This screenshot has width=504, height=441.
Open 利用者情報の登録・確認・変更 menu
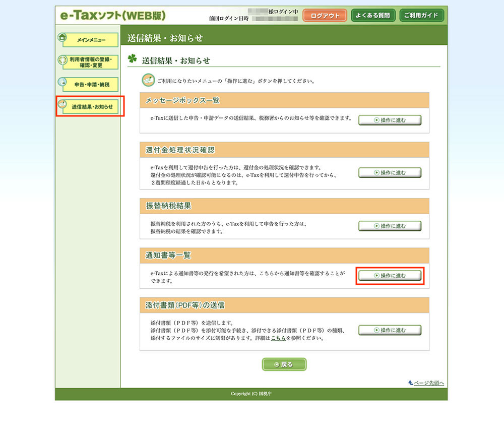91,62
